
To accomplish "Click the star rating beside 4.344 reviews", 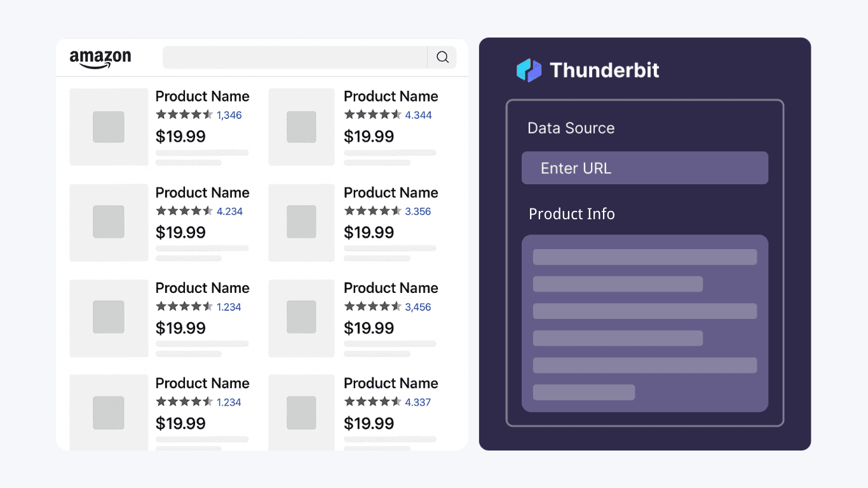I will click(x=373, y=115).
